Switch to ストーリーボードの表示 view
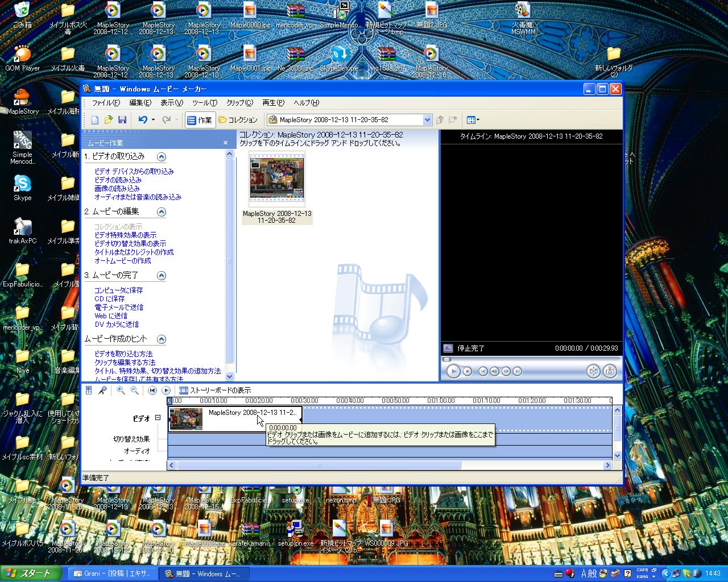728x582 pixels. [x=215, y=390]
